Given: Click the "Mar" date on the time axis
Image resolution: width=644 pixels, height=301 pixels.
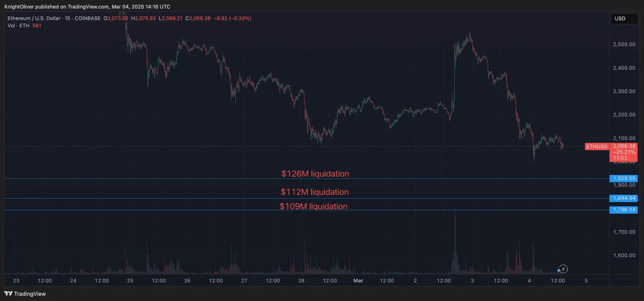Looking at the screenshot, I should tap(358, 281).
